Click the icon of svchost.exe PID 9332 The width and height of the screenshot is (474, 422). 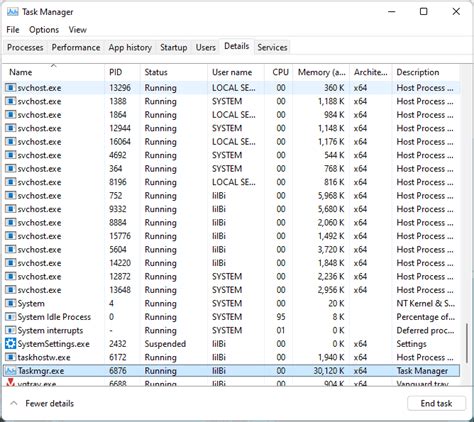tap(11, 209)
